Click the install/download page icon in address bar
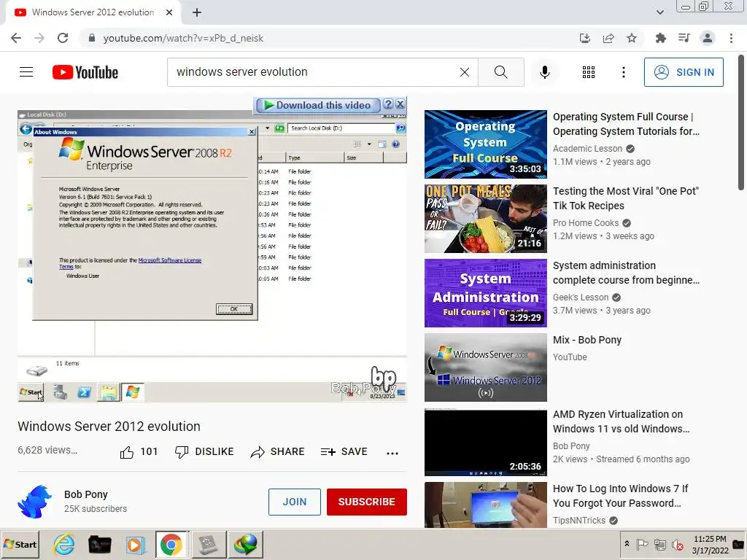The image size is (747, 560). tap(584, 38)
